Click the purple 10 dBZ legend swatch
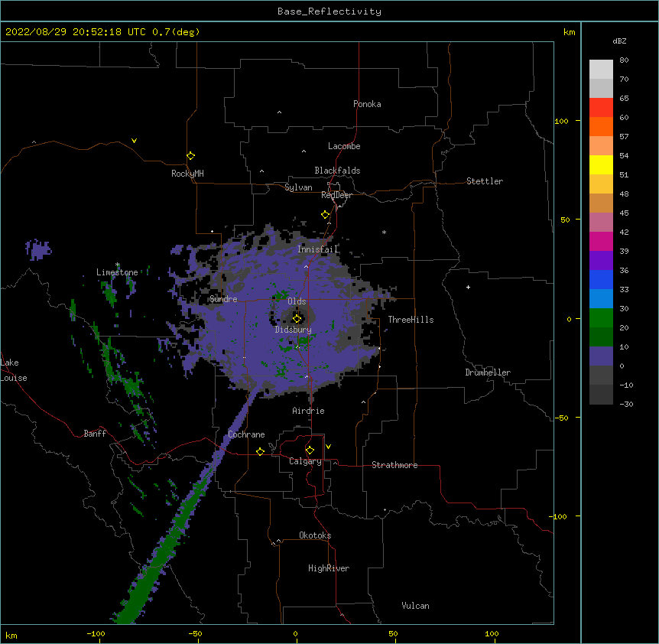 tap(601, 356)
